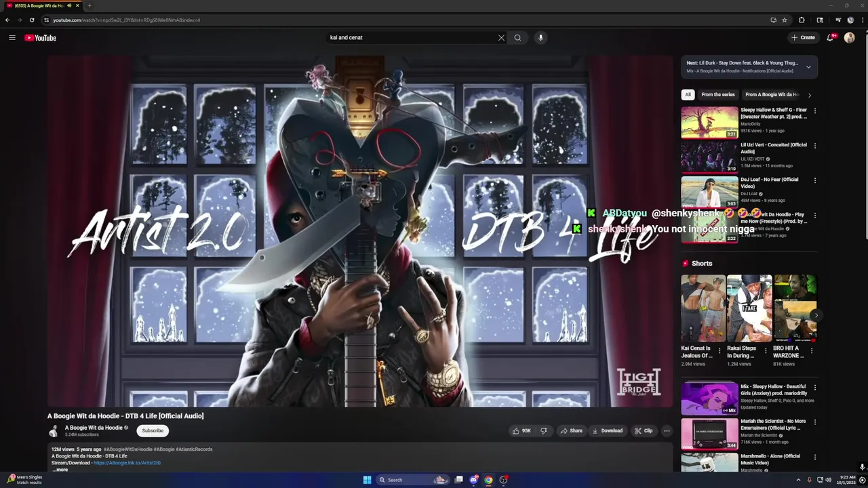This screenshot has width=868, height=488.
Task: Open Discord from the taskbar
Action: pos(473,480)
